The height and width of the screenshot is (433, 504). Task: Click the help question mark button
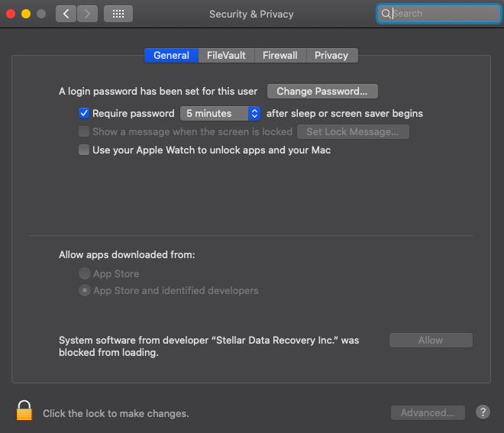(483, 412)
